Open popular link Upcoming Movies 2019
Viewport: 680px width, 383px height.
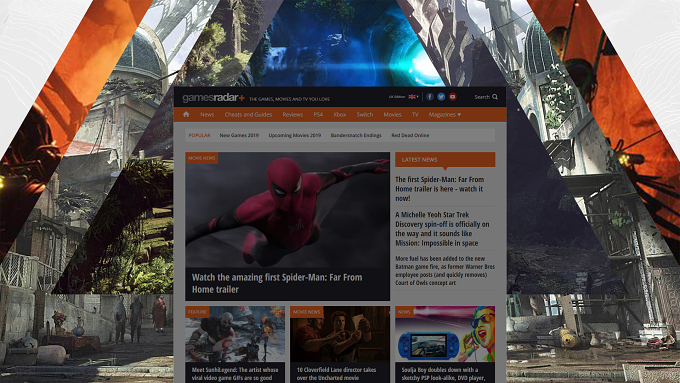point(294,135)
